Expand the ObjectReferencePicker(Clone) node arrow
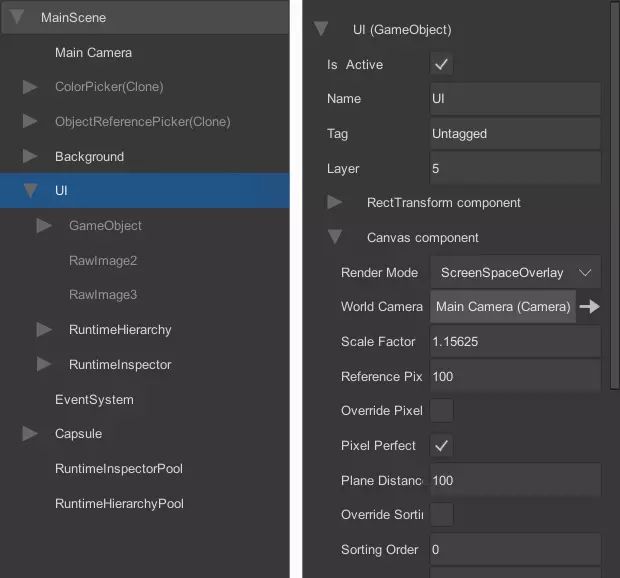620x578 pixels. [30, 121]
